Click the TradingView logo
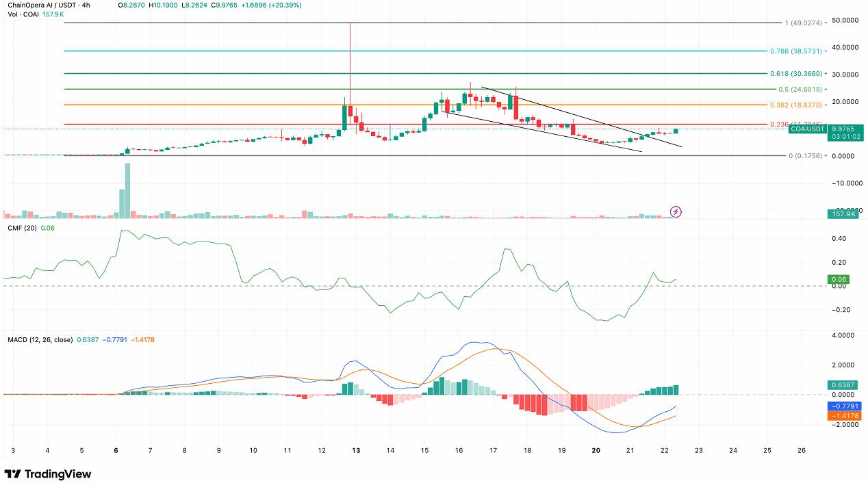The width and height of the screenshot is (868, 483). coord(48,474)
